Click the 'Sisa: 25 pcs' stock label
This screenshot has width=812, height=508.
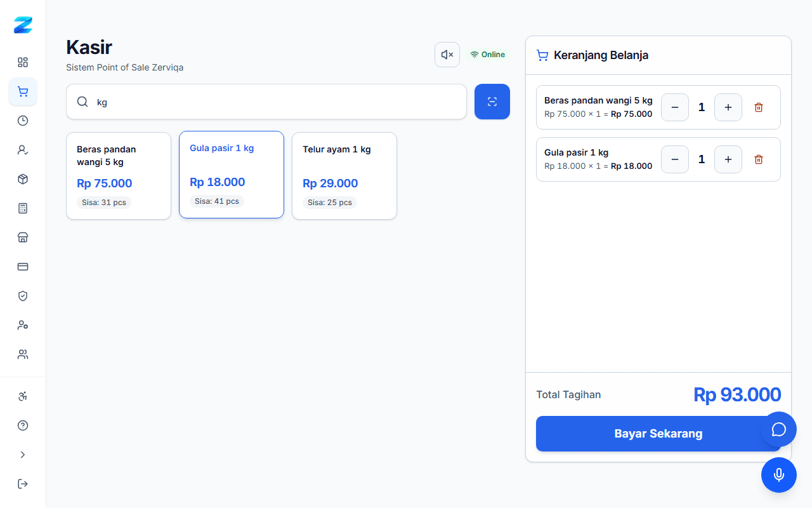click(330, 203)
